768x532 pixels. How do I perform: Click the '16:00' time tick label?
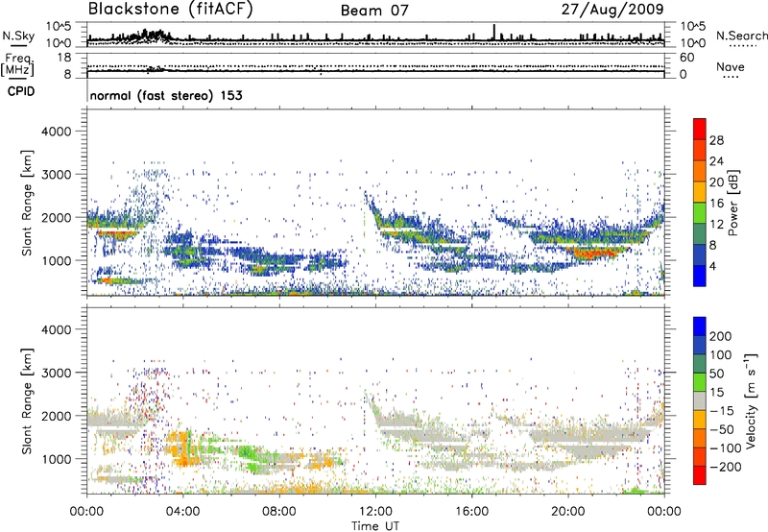[x=472, y=512]
